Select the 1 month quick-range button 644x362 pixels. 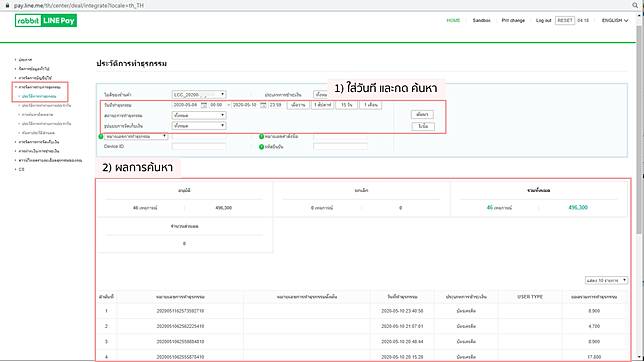coord(370,105)
